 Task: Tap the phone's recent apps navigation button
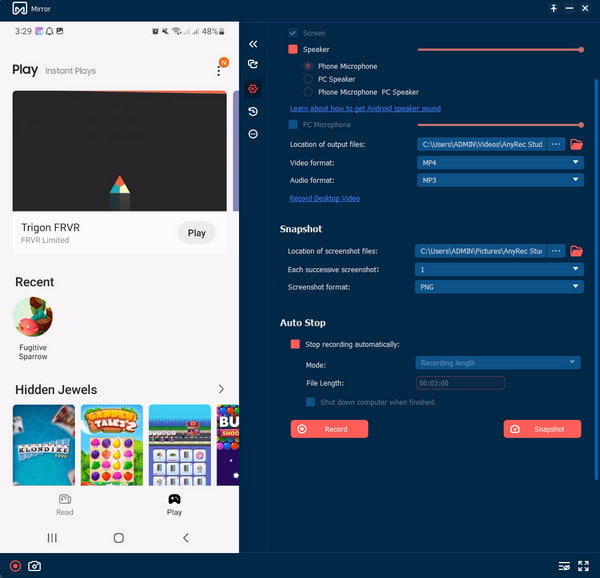tap(52, 538)
